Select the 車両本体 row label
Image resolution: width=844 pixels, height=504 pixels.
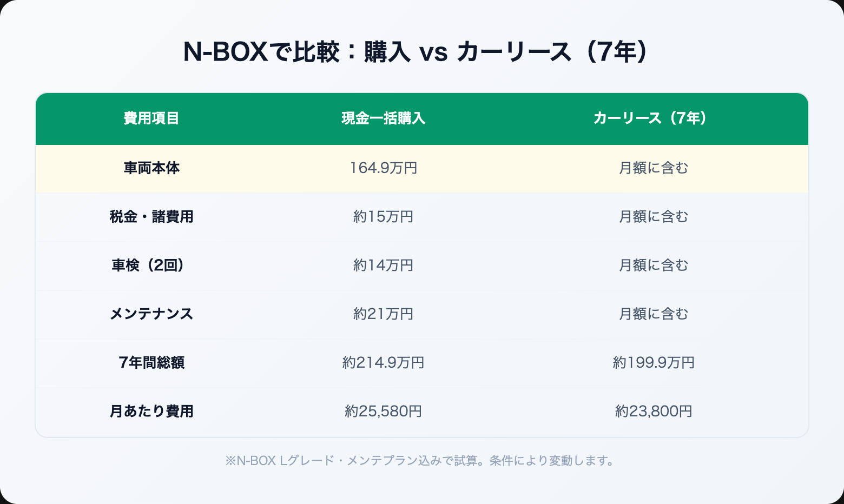[151, 168]
